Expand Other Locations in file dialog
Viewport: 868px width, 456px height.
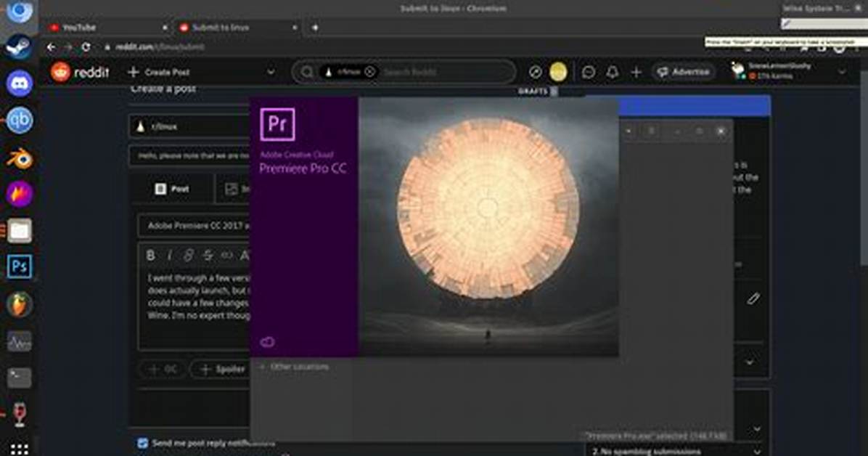click(299, 367)
